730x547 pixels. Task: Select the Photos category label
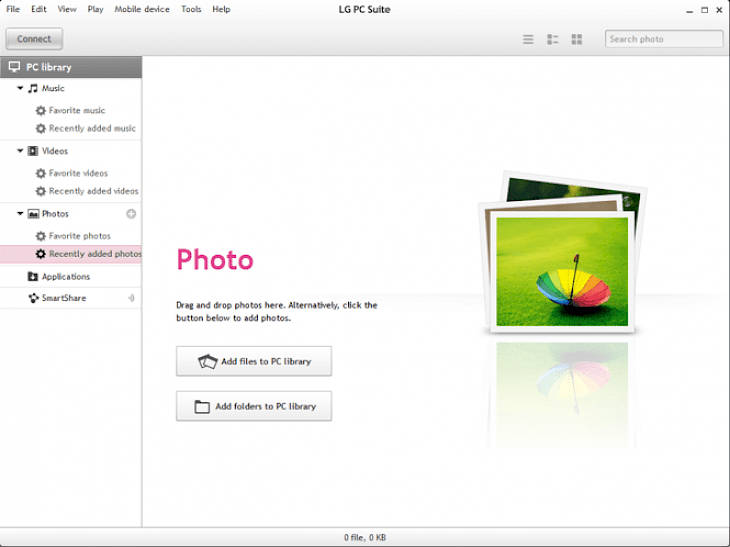point(55,214)
